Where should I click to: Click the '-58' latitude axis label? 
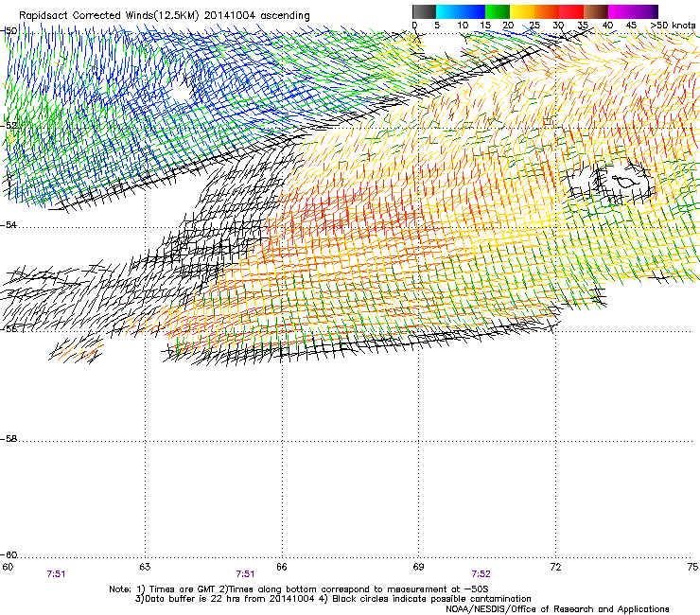point(9,439)
